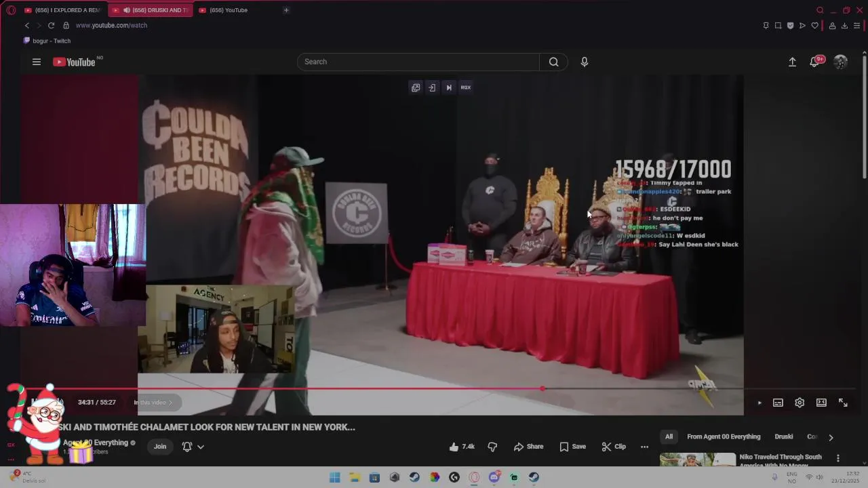Open the browser send/flow arrow icon
This screenshot has height=488, width=868.
(x=802, y=26)
